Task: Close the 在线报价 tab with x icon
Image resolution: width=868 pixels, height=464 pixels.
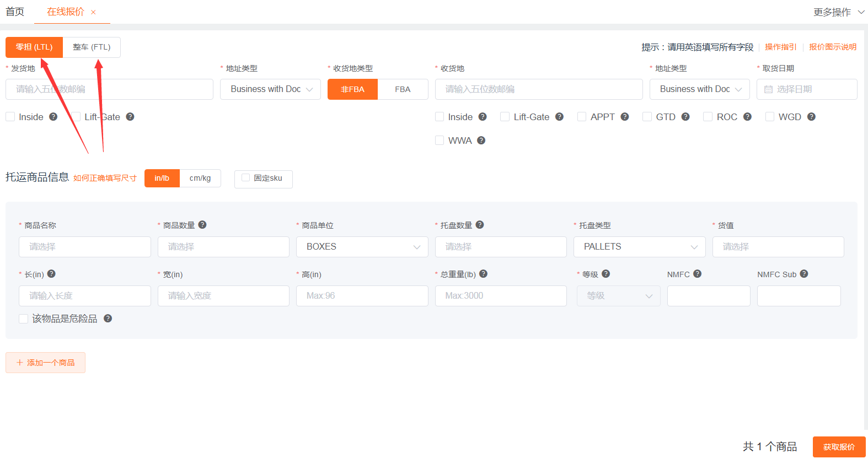Action: pyautogui.click(x=93, y=12)
